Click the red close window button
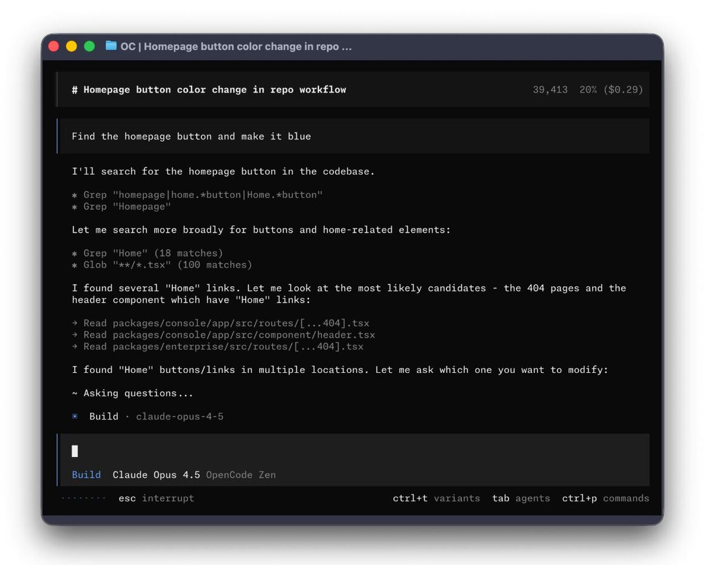The height and width of the screenshot is (565, 728). point(53,46)
